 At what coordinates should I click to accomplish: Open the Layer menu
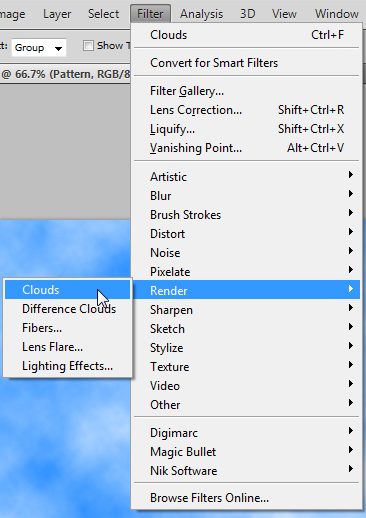[57, 14]
